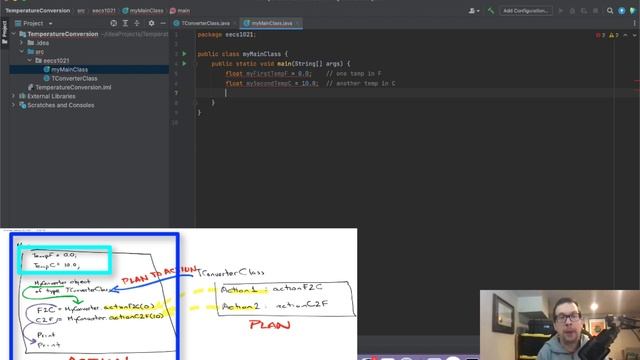Viewport: 640px width, 360px height.
Task: Open Search Everywhere magnifier icon
Action: (610, 11)
